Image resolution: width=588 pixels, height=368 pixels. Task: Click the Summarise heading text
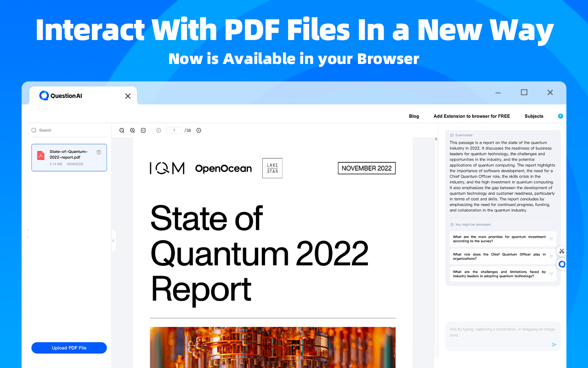(x=464, y=135)
